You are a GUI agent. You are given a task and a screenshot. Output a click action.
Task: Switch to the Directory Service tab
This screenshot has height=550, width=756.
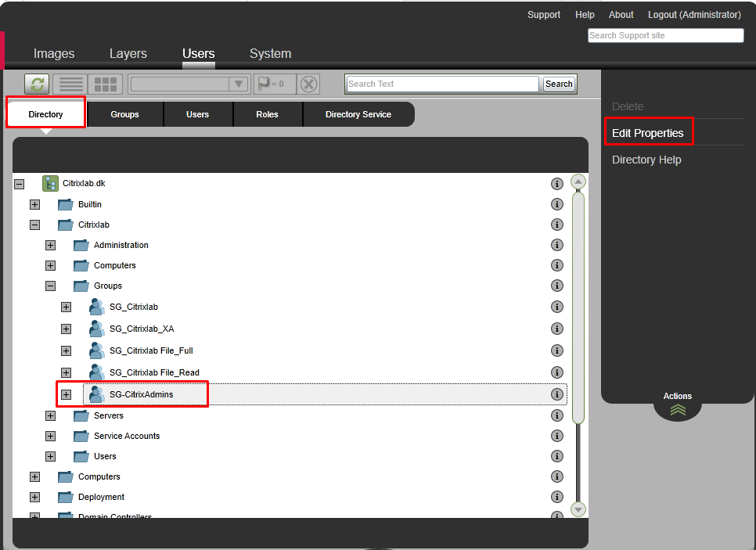tap(358, 114)
